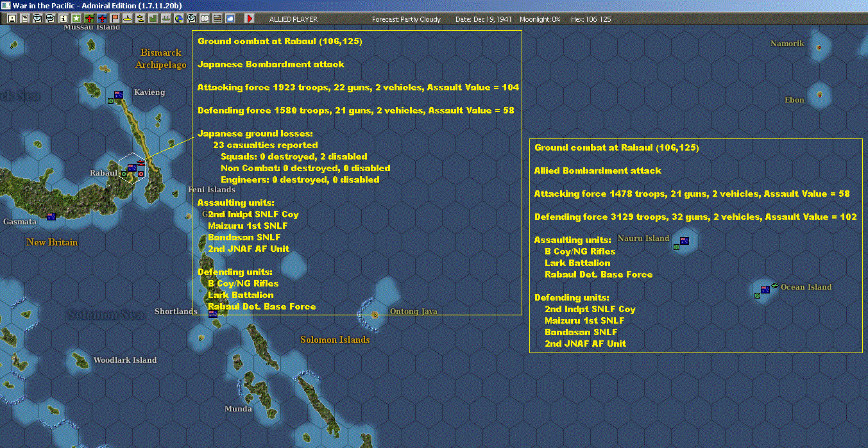Click the 'New Britain' region label
The height and width of the screenshot is (448, 868).
pos(52,242)
